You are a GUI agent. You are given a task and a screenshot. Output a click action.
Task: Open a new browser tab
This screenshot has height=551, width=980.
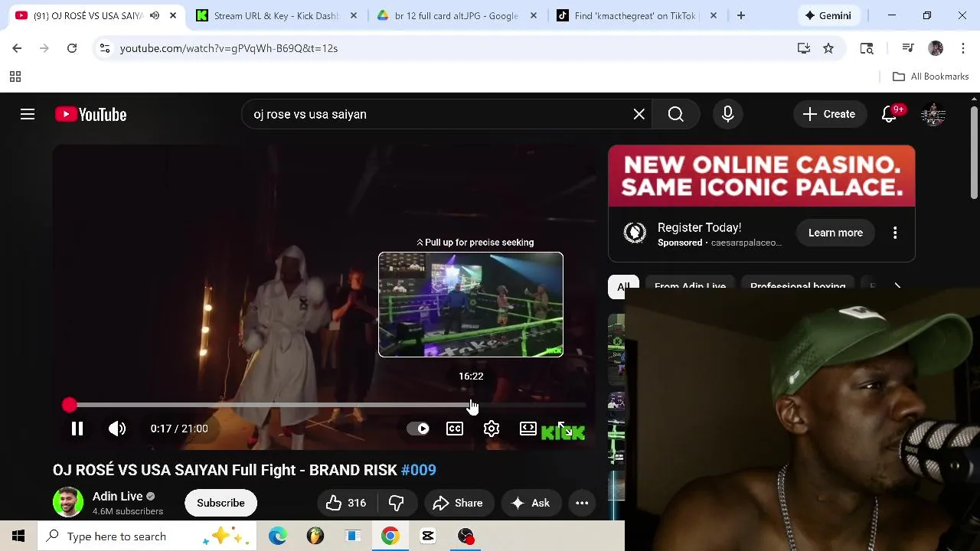[x=741, y=15]
